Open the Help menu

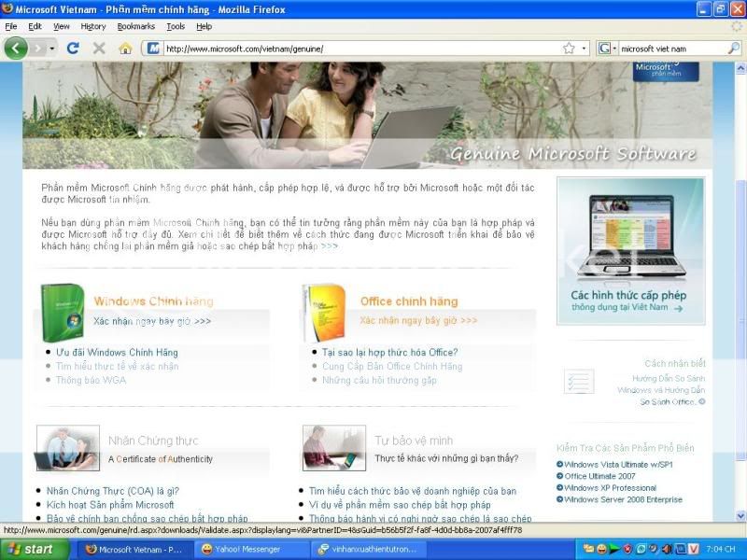tap(204, 27)
